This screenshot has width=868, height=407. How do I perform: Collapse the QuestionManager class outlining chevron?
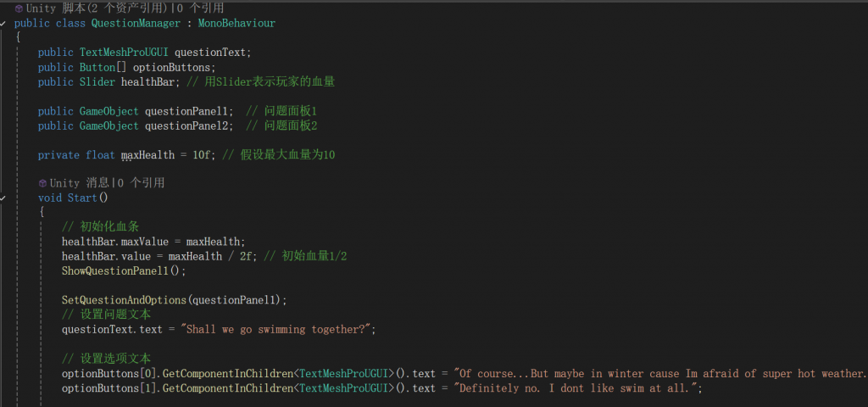pos(3,24)
